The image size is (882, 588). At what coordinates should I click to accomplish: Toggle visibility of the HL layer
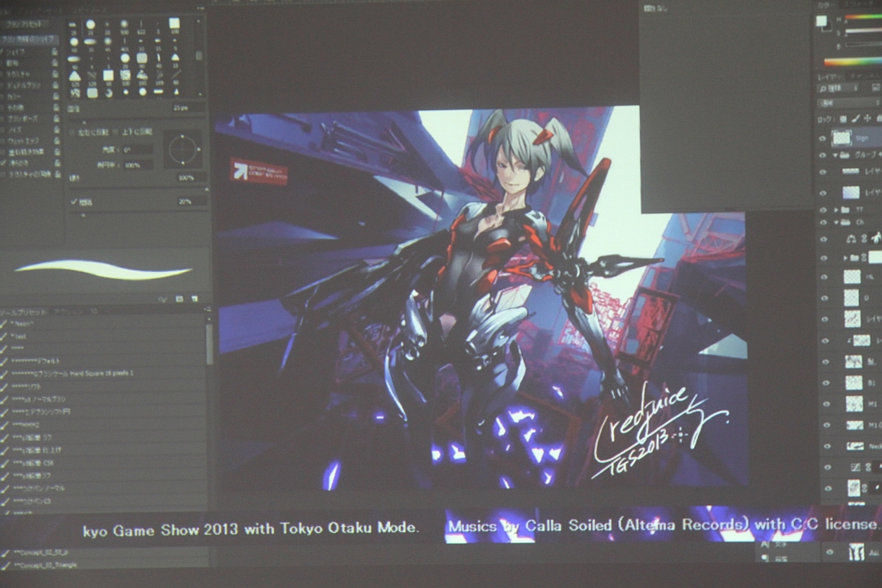[824, 277]
